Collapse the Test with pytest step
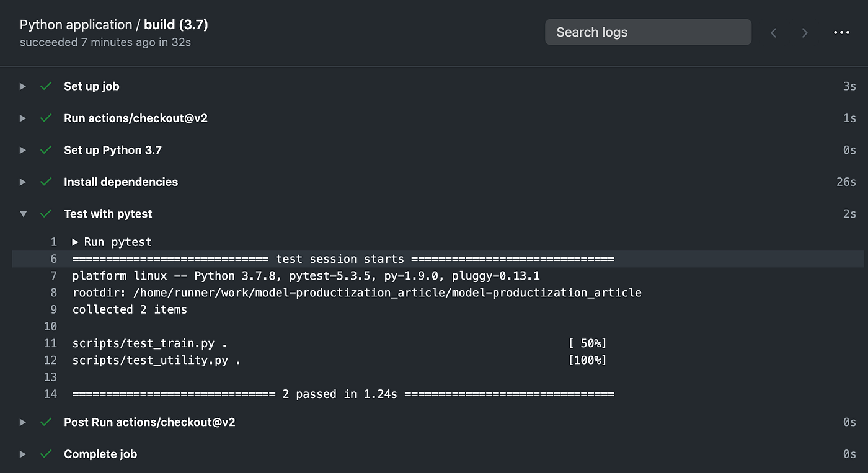Viewport: 868px width, 473px height. coord(23,214)
